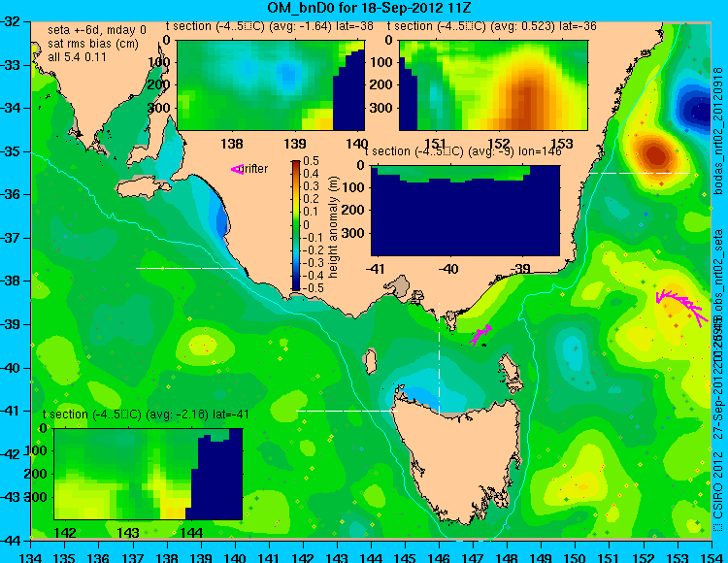Click the white dashed section line at latitude -41

[347, 411]
